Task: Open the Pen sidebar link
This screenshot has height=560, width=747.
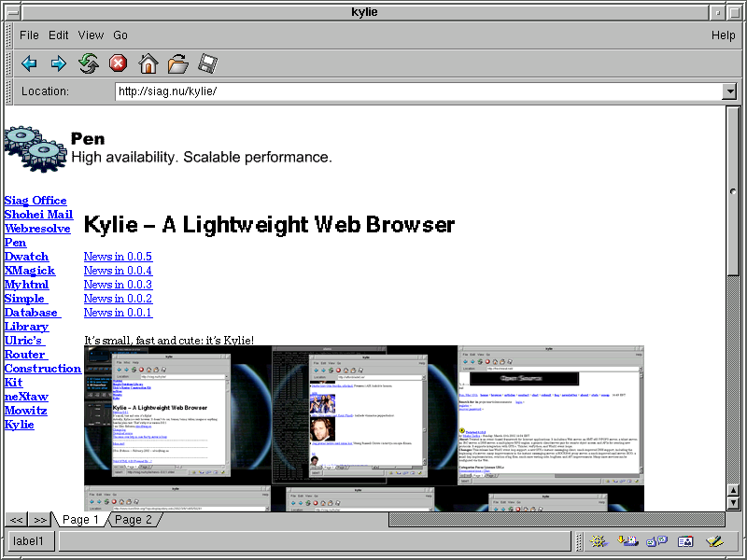Action: pos(15,243)
